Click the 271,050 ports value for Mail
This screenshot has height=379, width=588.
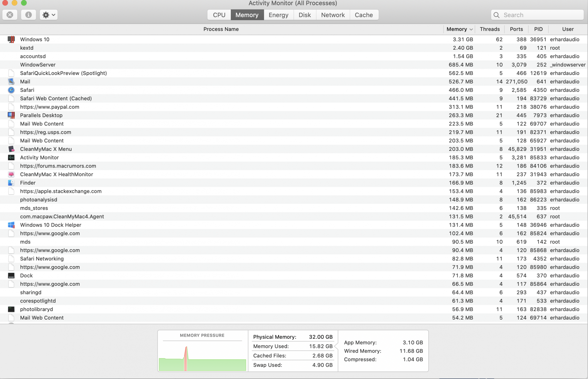[x=517, y=82]
